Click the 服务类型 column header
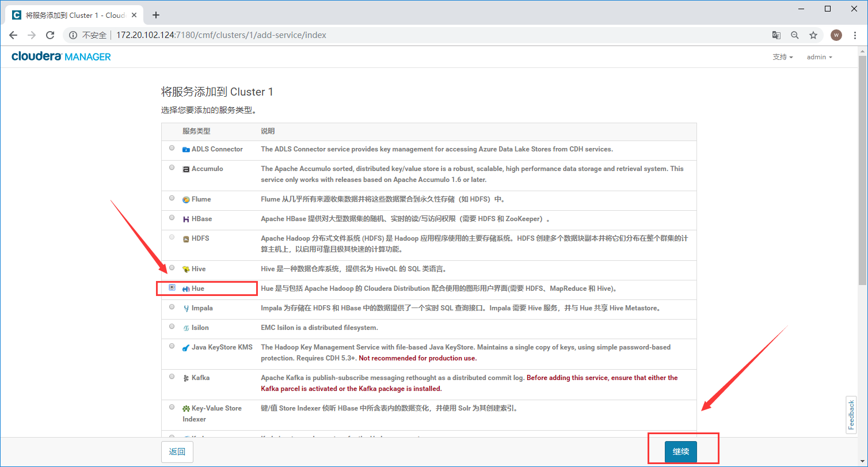868x467 pixels. point(196,131)
